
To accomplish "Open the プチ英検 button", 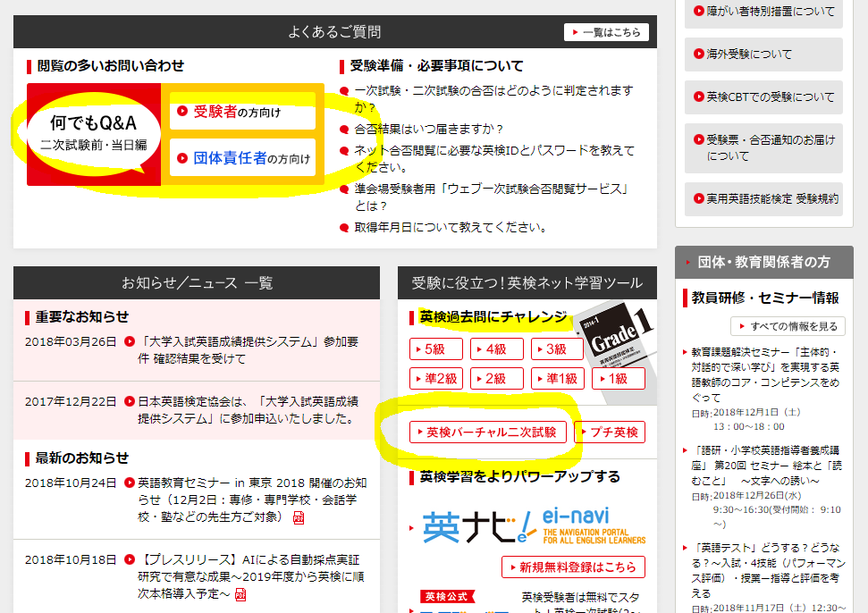I will 609,432.
